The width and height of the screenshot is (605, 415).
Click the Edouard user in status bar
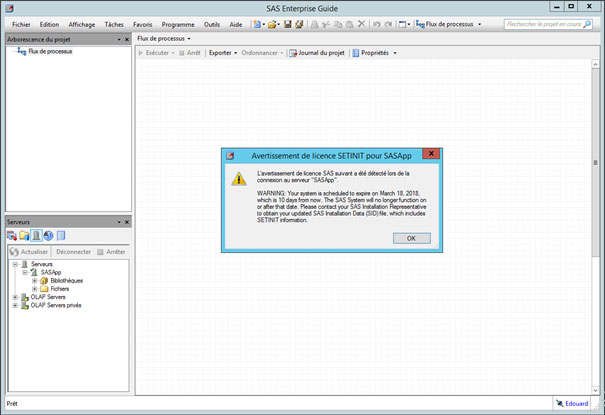pos(572,403)
